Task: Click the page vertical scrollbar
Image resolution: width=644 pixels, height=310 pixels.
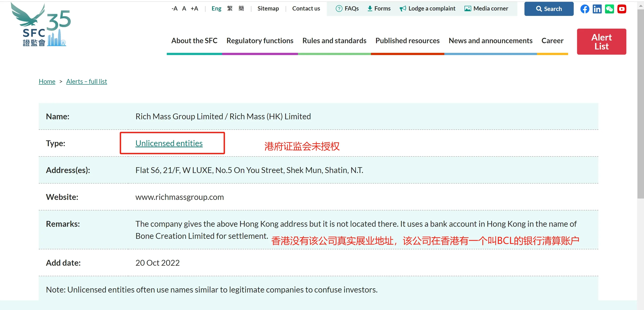Action: [x=640, y=104]
